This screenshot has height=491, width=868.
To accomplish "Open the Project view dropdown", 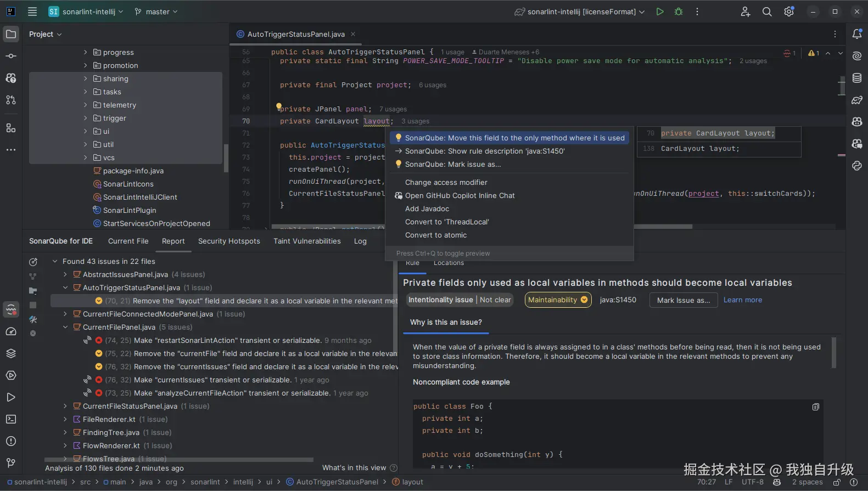I will pos(46,34).
